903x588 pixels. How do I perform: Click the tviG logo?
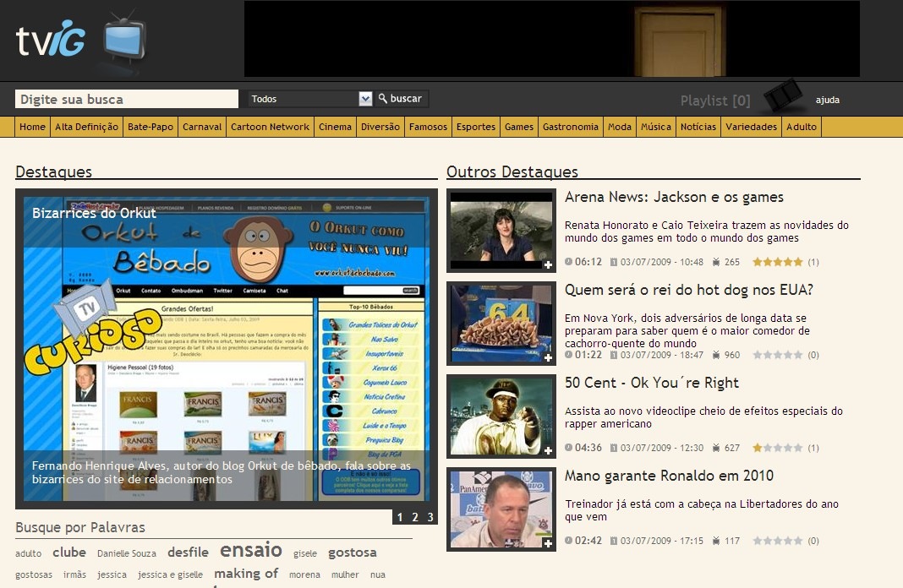pyautogui.click(x=51, y=39)
